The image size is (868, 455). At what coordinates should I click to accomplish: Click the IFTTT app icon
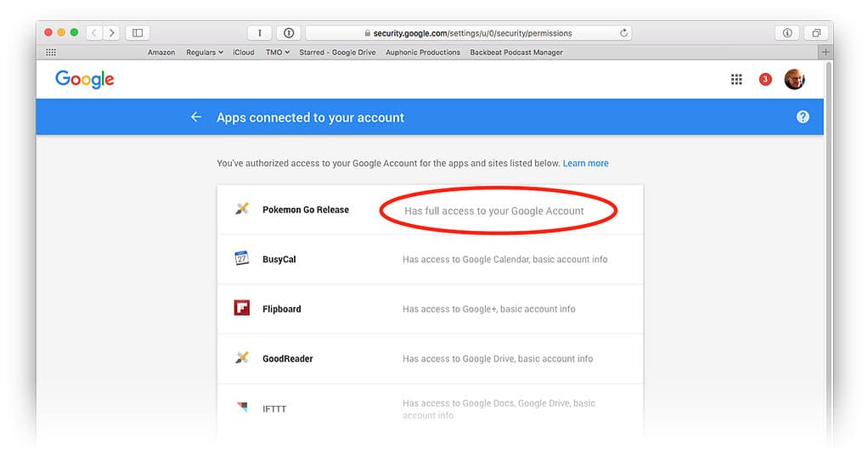[x=242, y=407]
